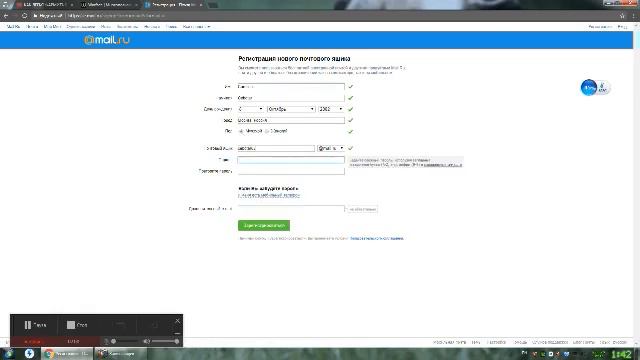Click the second item in the portal bar
Viewport: 640px width, 360px height.
(32, 27)
